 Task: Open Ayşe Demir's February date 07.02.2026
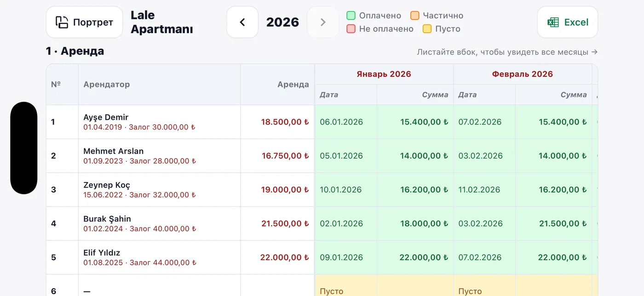[480, 122]
